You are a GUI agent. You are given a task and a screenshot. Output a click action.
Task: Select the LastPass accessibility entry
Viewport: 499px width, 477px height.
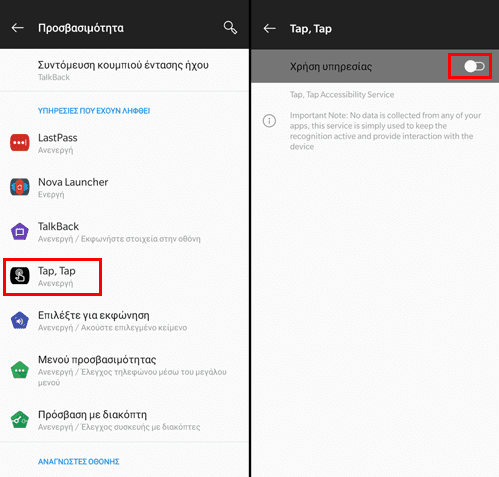point(124,143)
